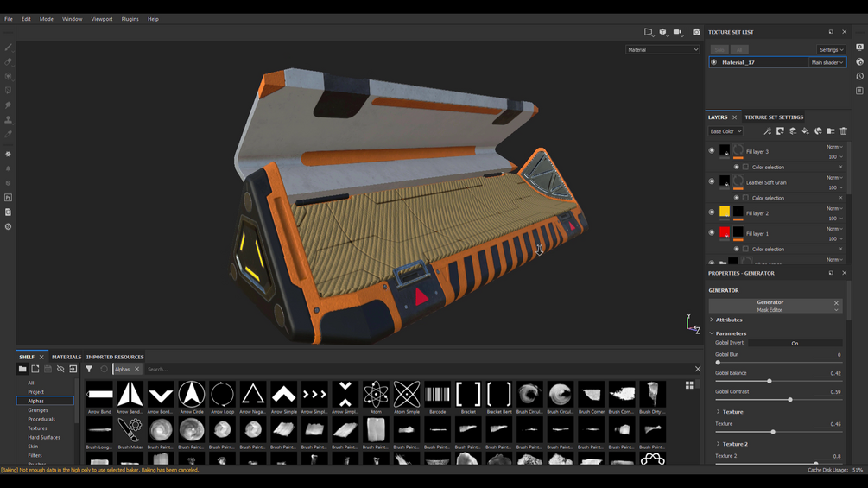Click the add paint layer icon
This screenshot has width=868, height=488.
click(x=793, y=131)
